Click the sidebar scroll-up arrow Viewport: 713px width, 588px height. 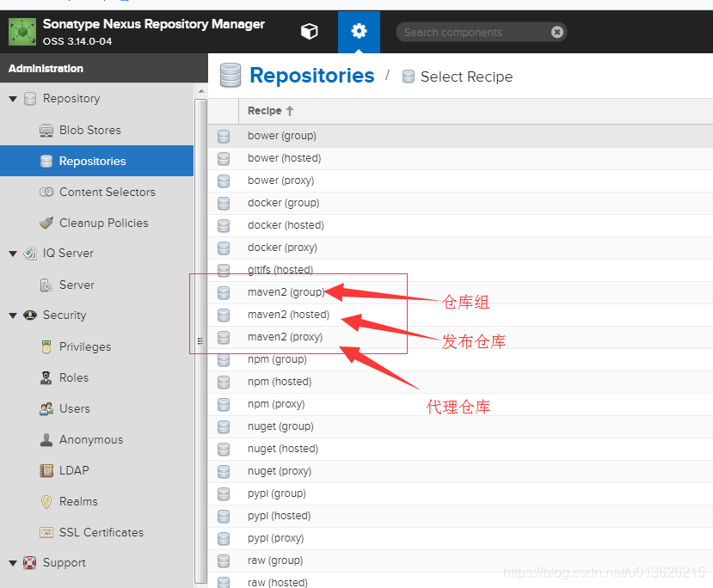click(201, 91)
